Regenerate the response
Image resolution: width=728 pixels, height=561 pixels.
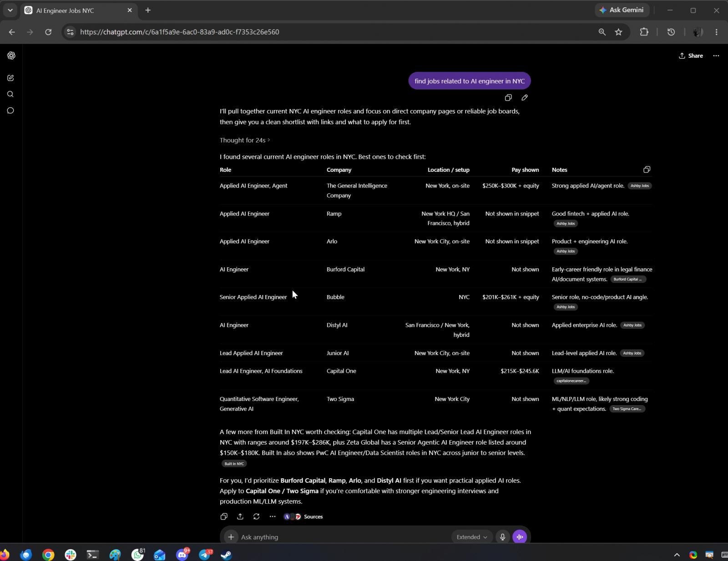pyautogui.click(x=257, y=516)
